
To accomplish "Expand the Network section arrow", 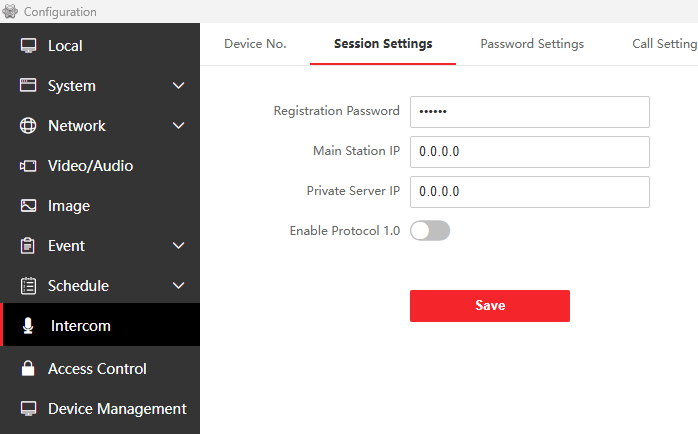I will tap(179, 126).
